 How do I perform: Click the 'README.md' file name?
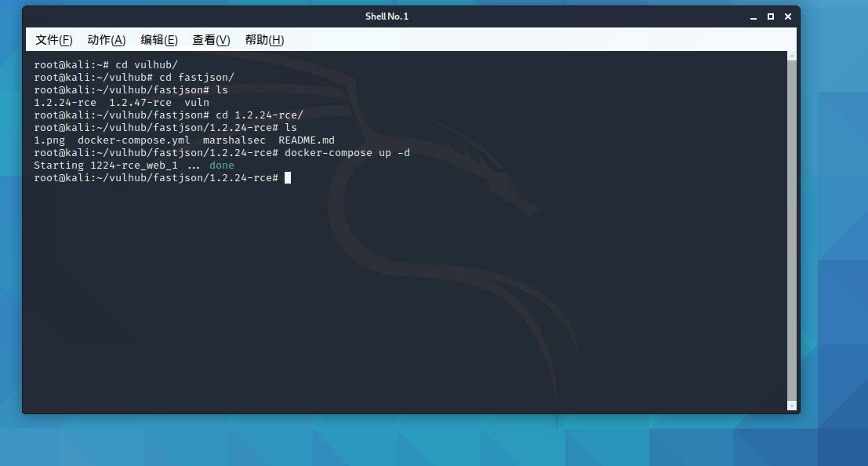coord(306,140)
